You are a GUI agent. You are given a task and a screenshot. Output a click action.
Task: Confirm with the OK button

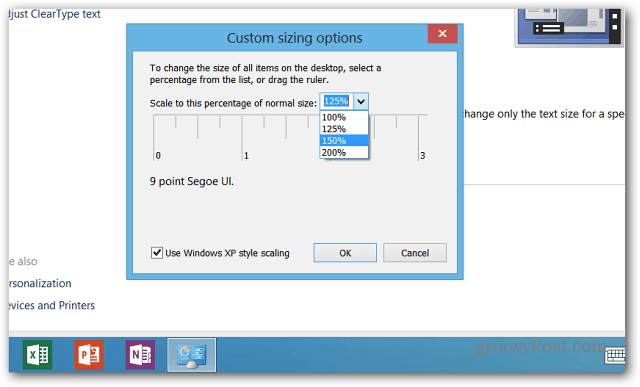click(x=345, y=253)
